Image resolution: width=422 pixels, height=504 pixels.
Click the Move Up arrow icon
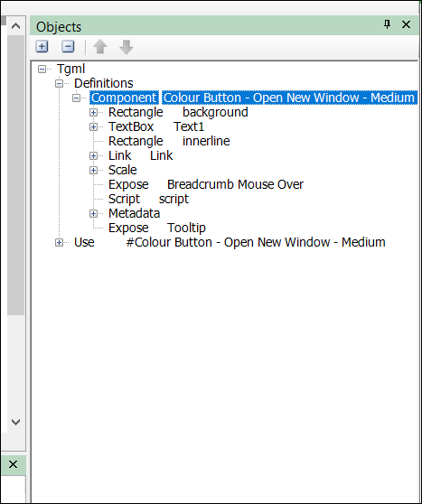100,47
